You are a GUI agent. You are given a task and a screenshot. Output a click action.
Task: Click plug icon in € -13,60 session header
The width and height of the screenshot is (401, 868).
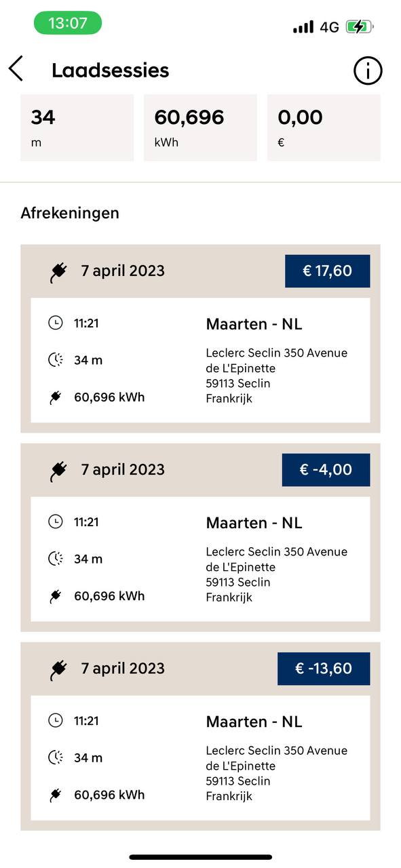(x=59, y=669)
